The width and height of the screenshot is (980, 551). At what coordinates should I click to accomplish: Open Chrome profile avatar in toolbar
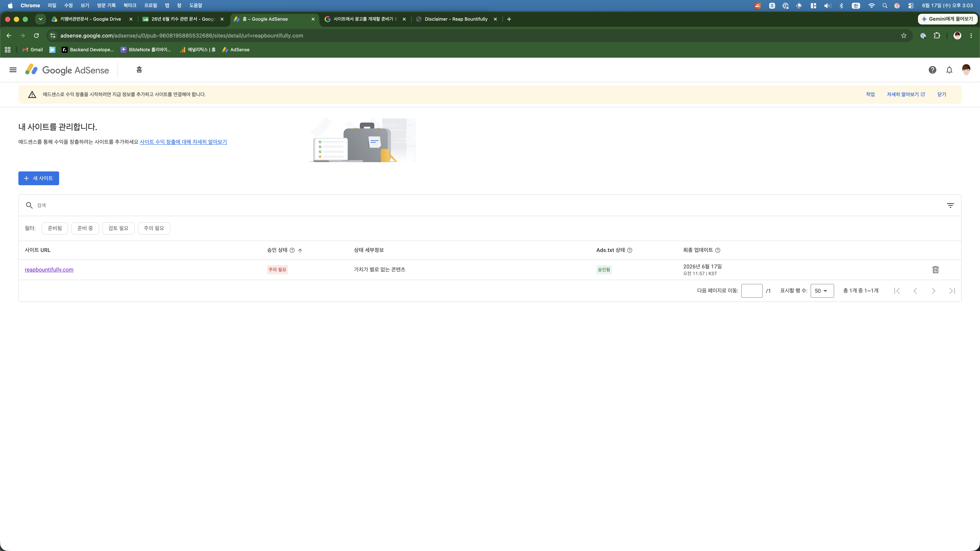point(957,36)
